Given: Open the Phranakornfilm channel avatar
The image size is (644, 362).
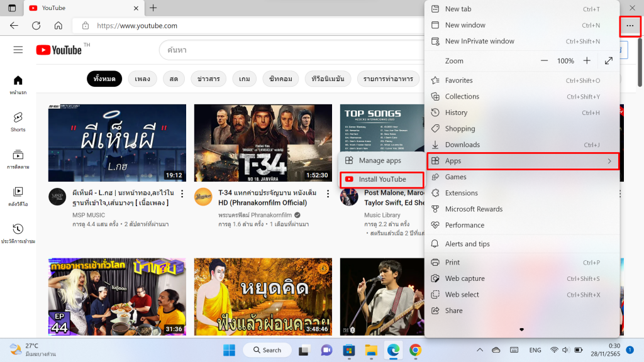Looking at the screenshot, I should pos(203,197).
